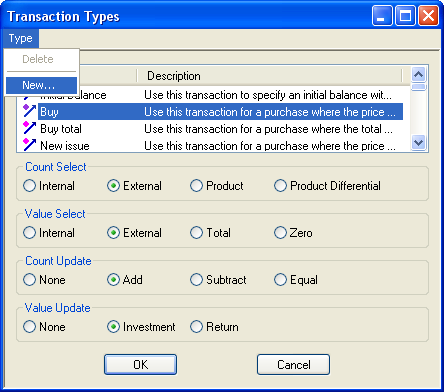Set Count Update to None
Screen dimensions: 444x392
pos(44,280)
